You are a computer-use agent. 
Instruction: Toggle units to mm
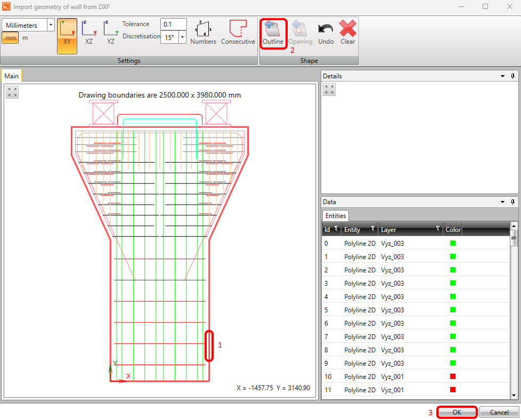(11, 38)
